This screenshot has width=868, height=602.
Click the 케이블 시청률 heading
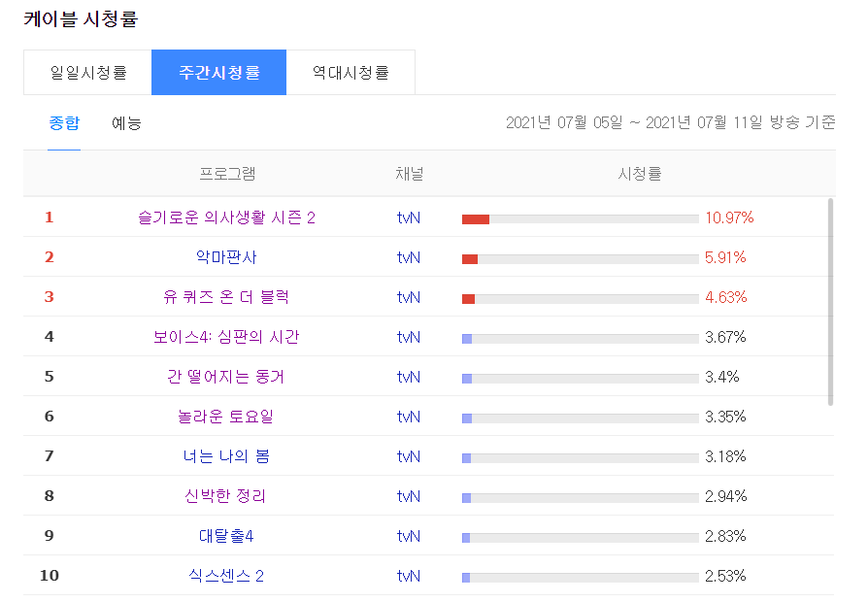[x=81, y=19]
